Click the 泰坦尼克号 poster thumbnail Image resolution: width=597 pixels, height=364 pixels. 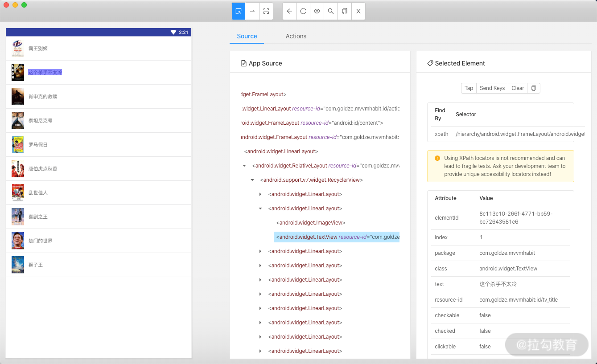point(18,121)
